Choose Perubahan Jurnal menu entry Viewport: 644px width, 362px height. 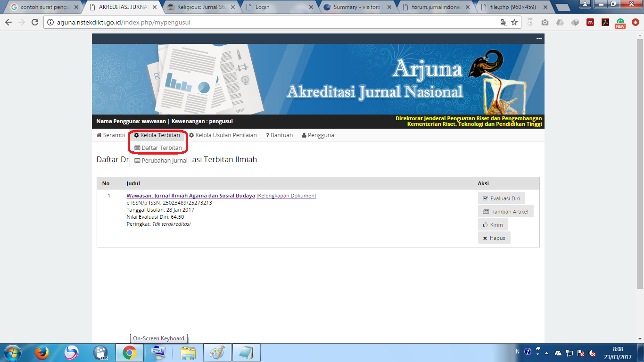tap(161, 161)
